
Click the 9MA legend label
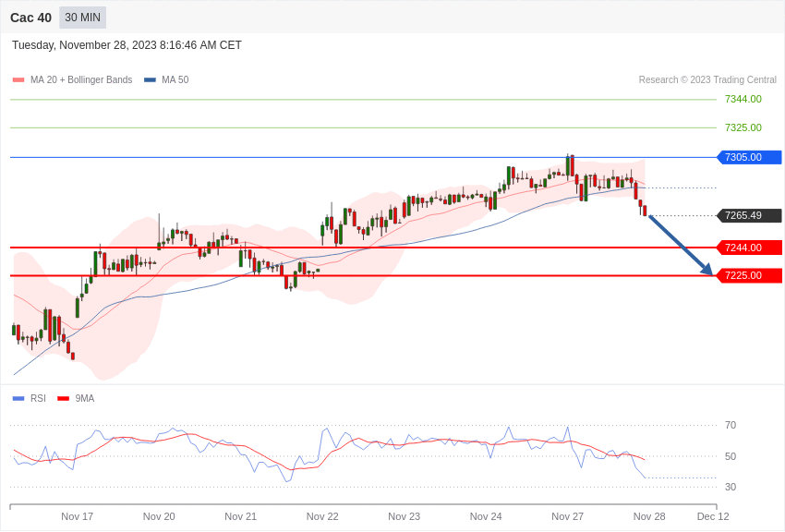(x=85, y=398)
